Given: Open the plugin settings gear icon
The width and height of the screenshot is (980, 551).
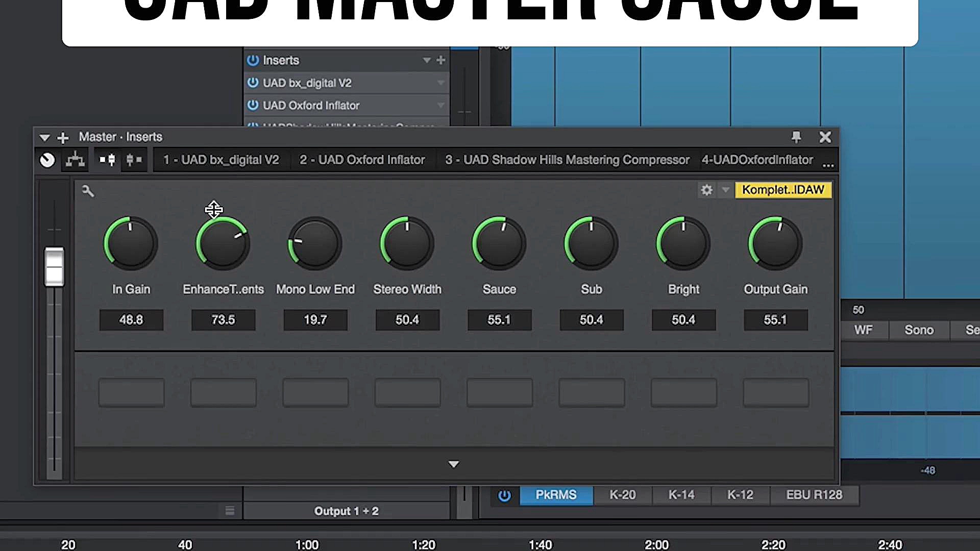Looking at the screenshot, I should (706, 190).
